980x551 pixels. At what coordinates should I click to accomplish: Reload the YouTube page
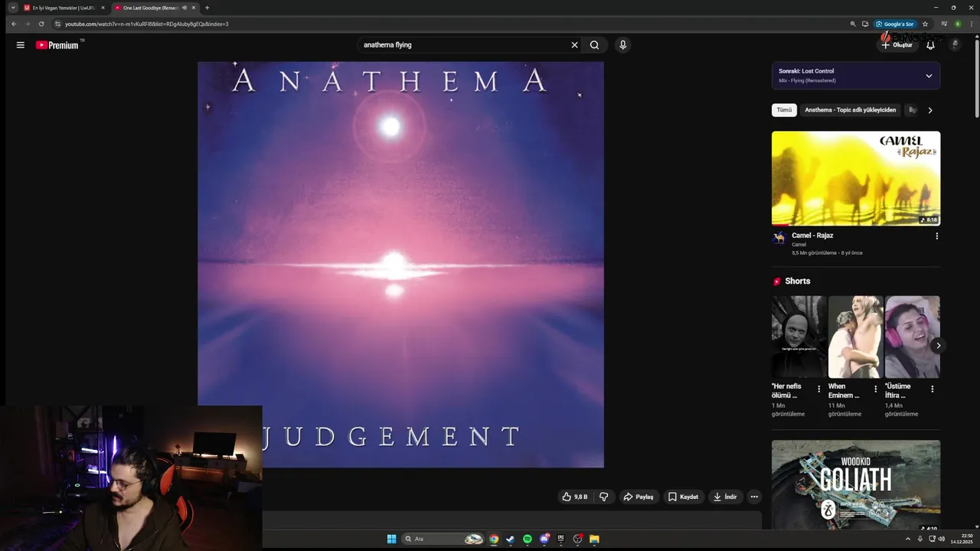[x=41, y=24]
